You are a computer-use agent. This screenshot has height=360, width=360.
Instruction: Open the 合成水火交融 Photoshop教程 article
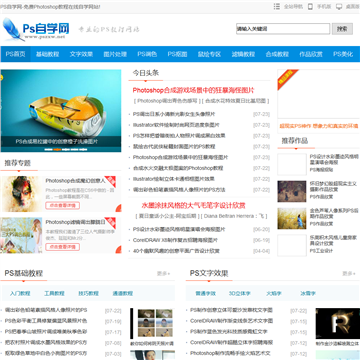178,168
